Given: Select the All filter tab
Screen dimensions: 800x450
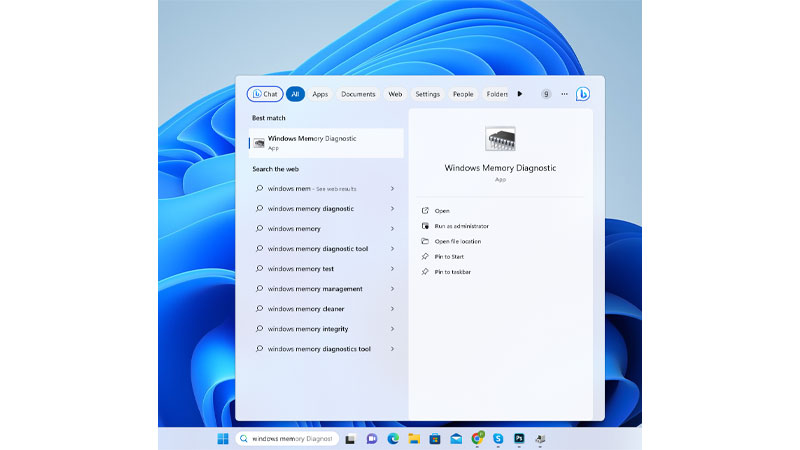Looking at the screenshot, I should pos(295,94).
